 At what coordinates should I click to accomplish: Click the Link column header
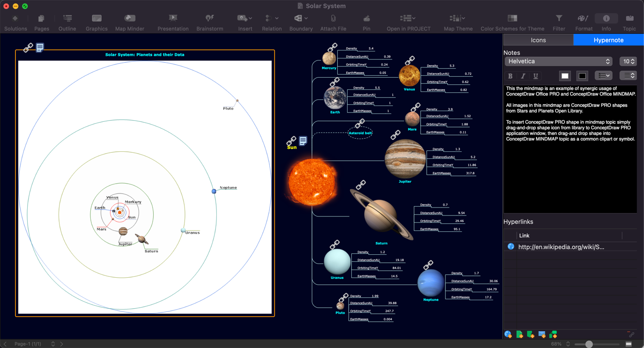[524, 236]
